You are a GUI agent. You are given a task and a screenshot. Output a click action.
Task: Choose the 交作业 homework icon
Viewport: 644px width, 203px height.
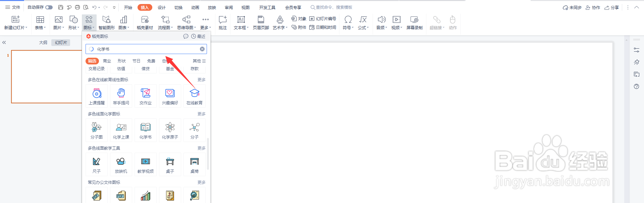click(x=146, y=96)
